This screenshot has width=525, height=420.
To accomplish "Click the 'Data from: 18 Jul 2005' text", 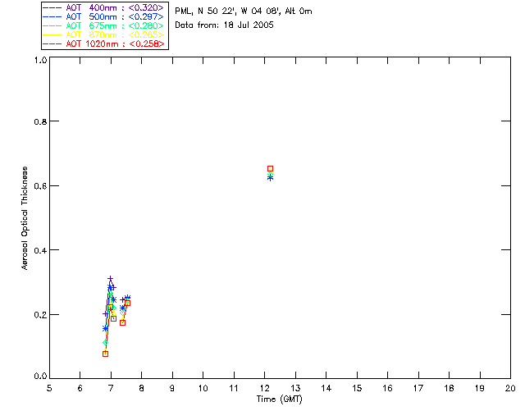I will [x=224, y=25].
